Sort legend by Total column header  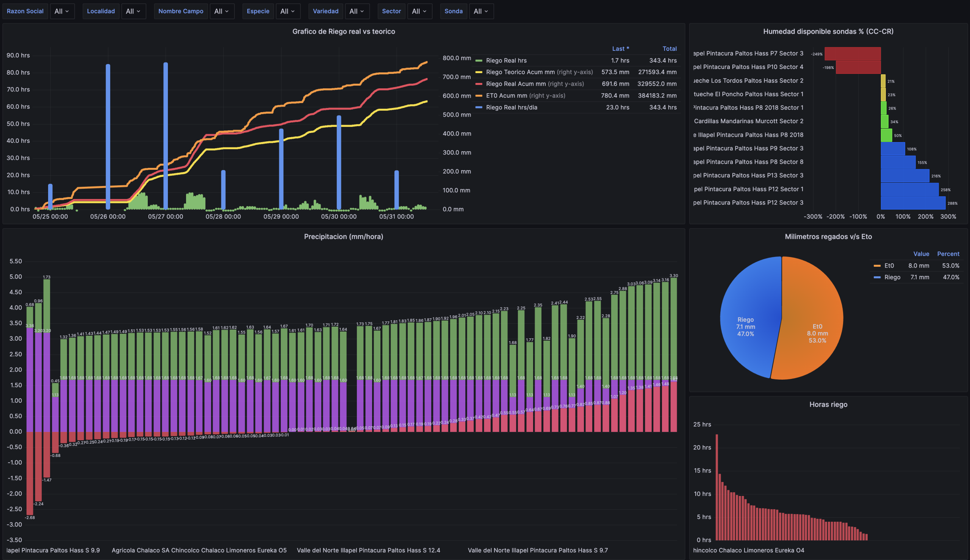click(x=669, y=48)
